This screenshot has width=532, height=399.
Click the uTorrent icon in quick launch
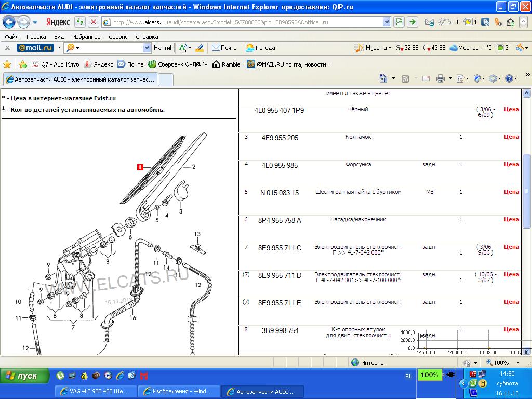click(x=60, y=376)
